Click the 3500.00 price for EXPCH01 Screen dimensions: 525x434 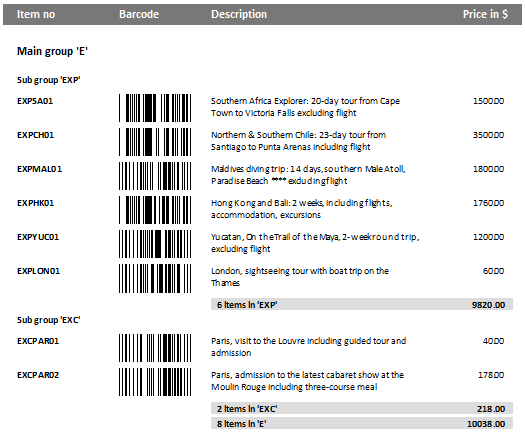[489, 135]
